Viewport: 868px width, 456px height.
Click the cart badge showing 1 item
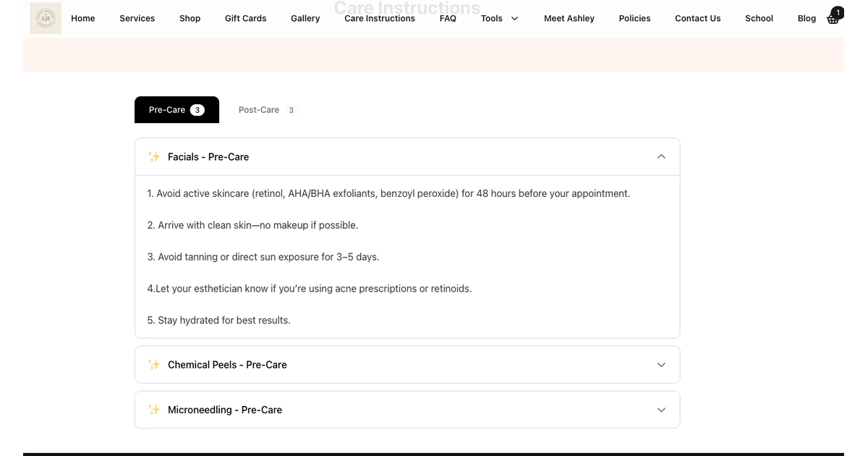click(837, 12)
